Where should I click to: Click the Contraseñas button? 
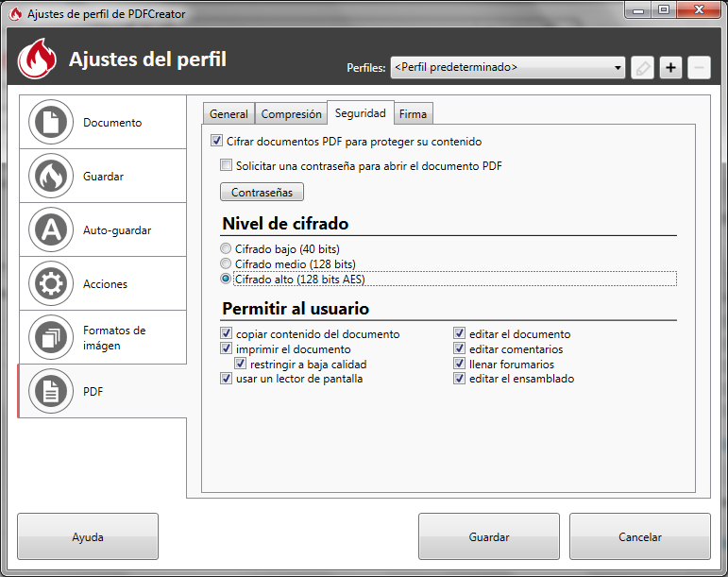click(262, 193)
